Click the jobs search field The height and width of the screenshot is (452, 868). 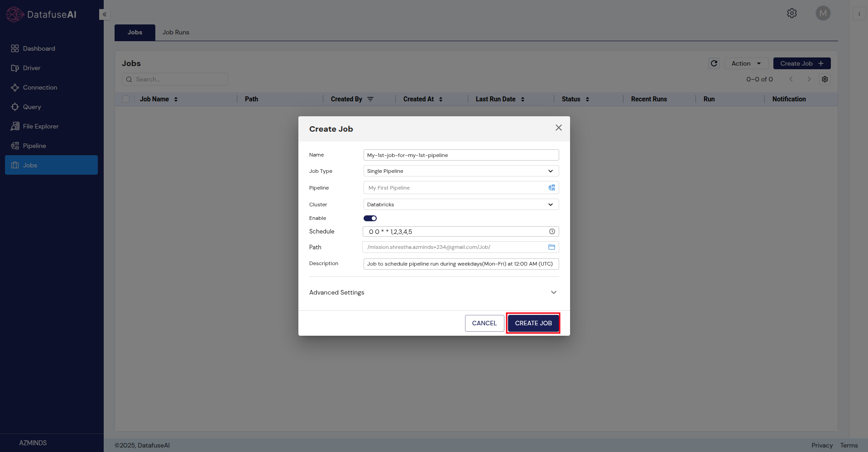pos(175,79)
